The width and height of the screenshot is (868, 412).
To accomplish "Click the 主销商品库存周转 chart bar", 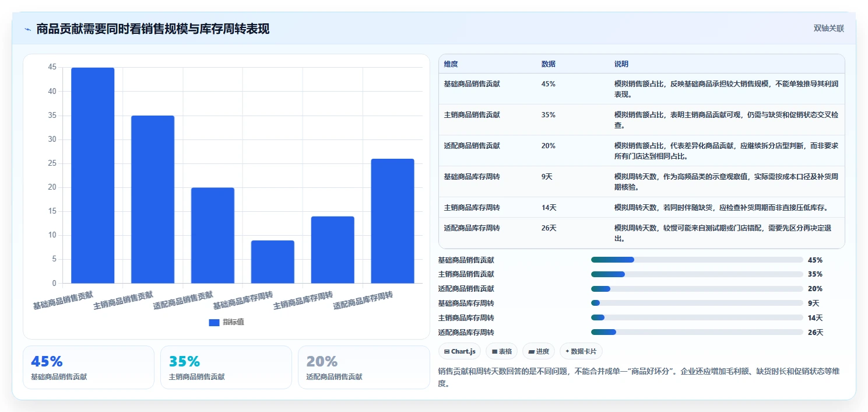I will (x=333, y=250).
